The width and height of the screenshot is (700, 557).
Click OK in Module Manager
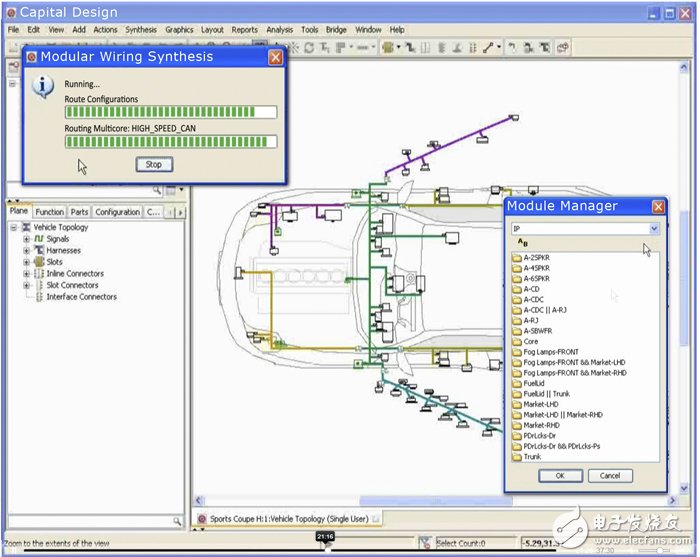[x=560, y=475]
